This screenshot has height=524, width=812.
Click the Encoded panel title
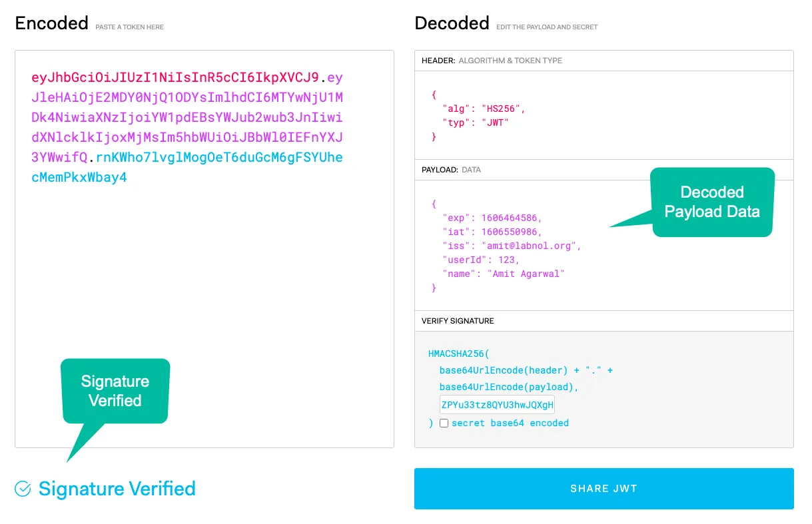51,23
